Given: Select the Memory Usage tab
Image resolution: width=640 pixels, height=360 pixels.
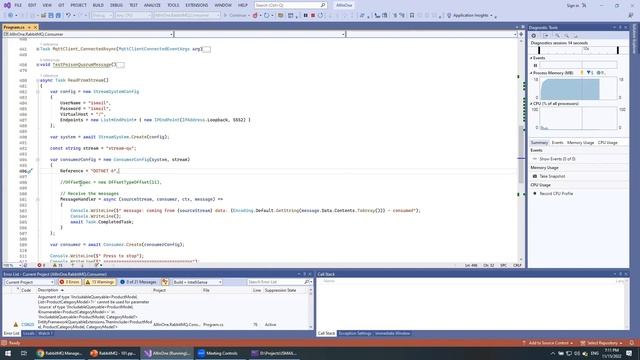Looking at the screenshot, I should click(580, 143).
